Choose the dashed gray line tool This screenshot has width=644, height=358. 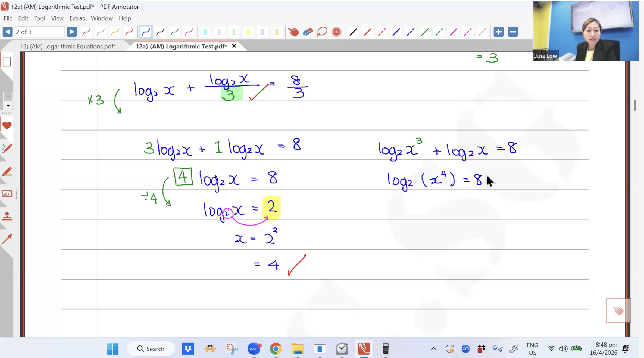[x=482, y=32]
